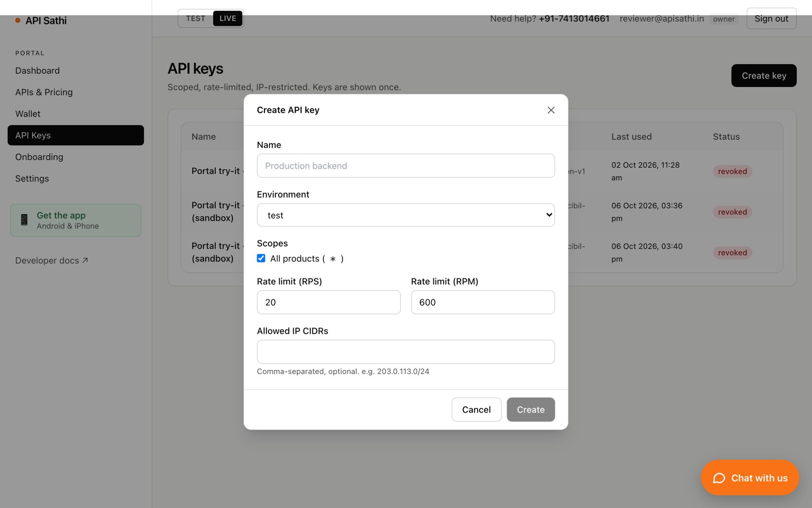Image resolution: width=812 pixels, height=508 pixels.
Task: Click the revoked badge for 03:40 pm row
Action: pos(732,252)
